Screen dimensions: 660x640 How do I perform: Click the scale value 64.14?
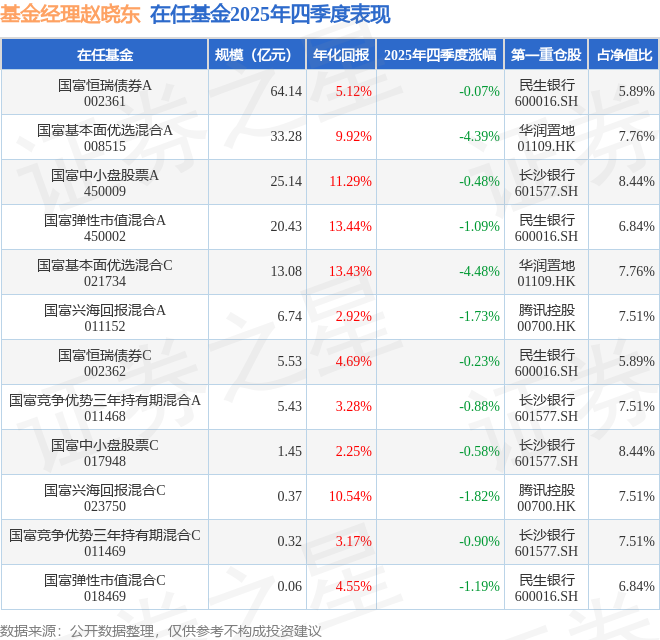pos(286,91)
